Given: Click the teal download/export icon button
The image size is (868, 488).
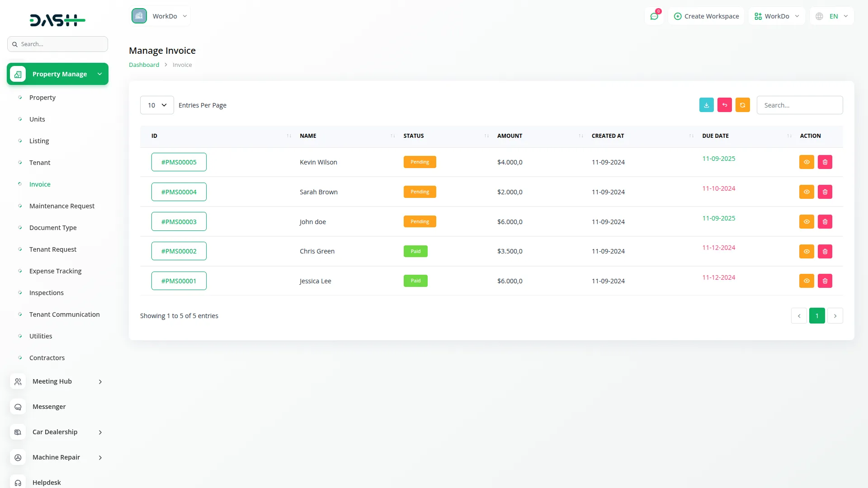Looking at the screenshot, I should (706, 105).
